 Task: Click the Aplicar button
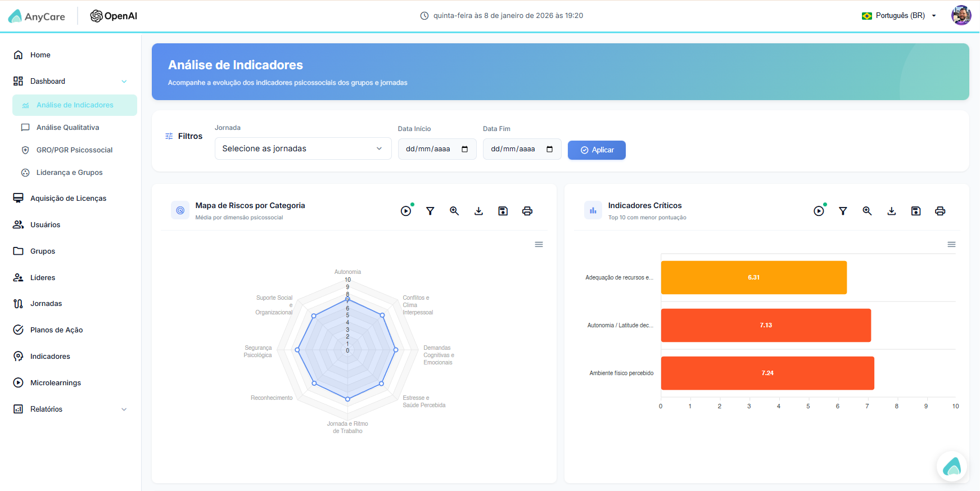597,150
